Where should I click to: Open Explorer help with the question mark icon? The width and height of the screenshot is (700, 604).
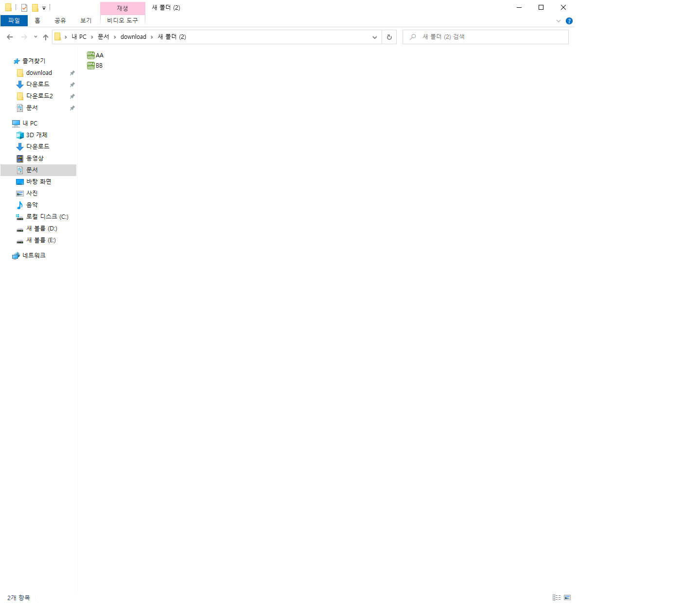[569, 20]
